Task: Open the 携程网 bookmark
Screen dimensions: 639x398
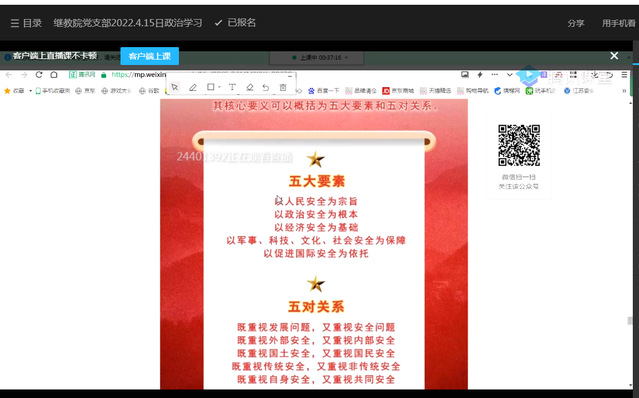Action: coord(507,91)
